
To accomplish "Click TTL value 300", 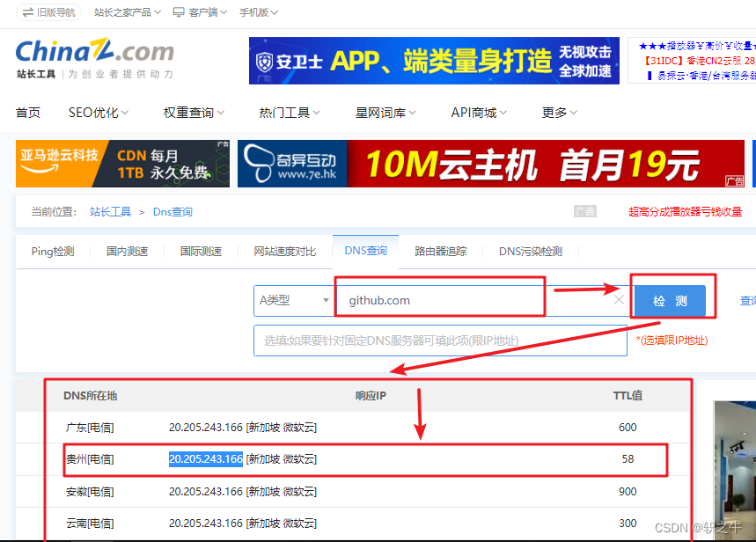I will (628, 524).
